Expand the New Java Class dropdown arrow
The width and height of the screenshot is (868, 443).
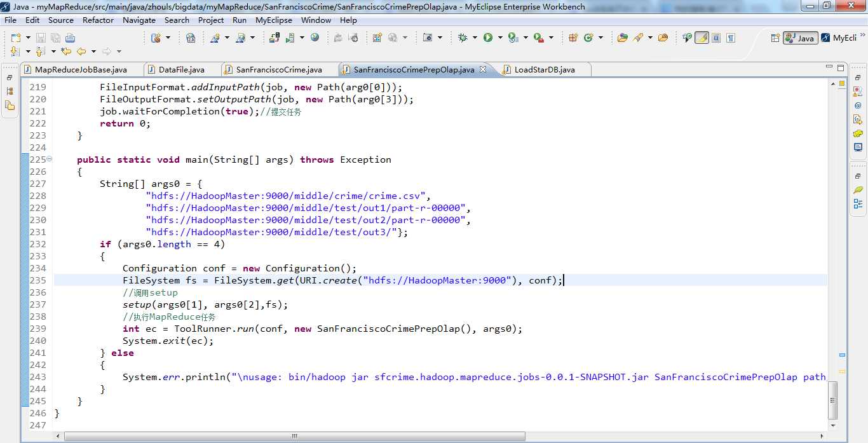tap(600, 37)
